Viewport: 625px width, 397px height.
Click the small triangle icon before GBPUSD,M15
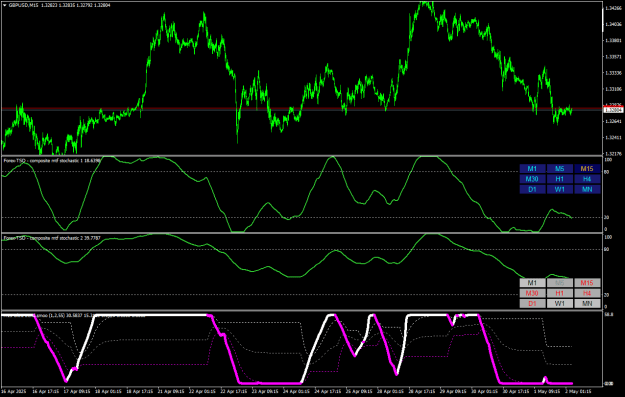(4, 5)
